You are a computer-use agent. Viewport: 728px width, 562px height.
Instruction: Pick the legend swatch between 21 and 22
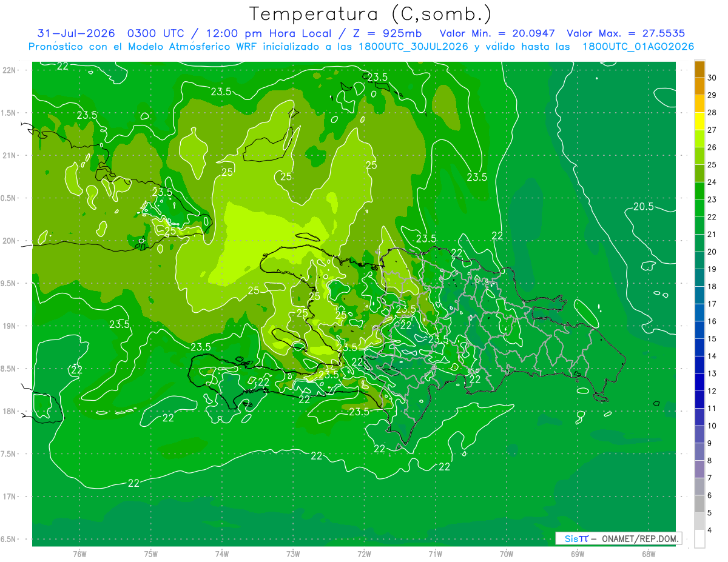click(x=699, y=226)
